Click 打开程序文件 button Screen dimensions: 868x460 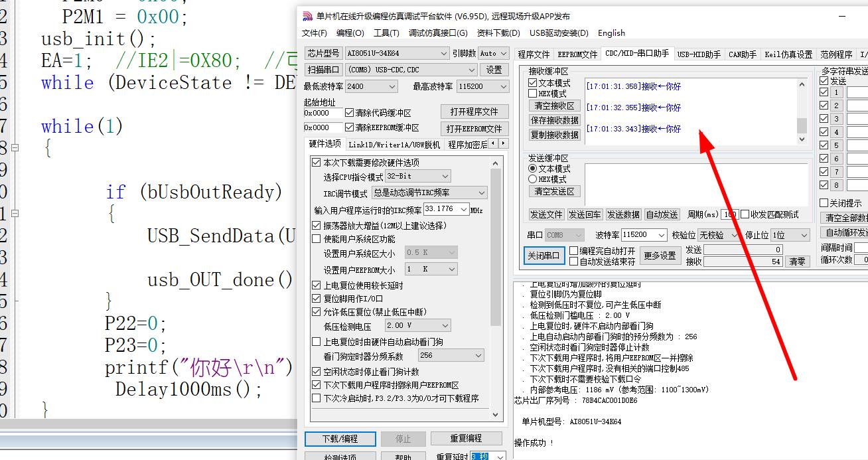(474, 112)
